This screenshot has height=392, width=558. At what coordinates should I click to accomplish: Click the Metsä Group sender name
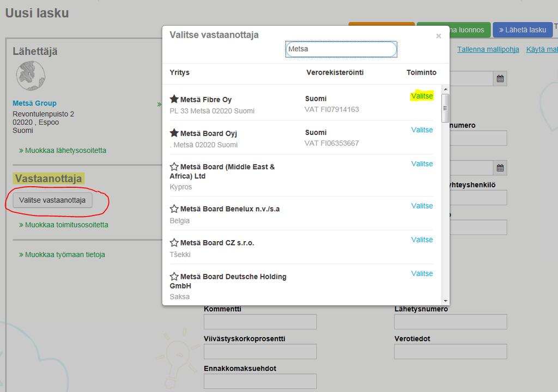34,103
